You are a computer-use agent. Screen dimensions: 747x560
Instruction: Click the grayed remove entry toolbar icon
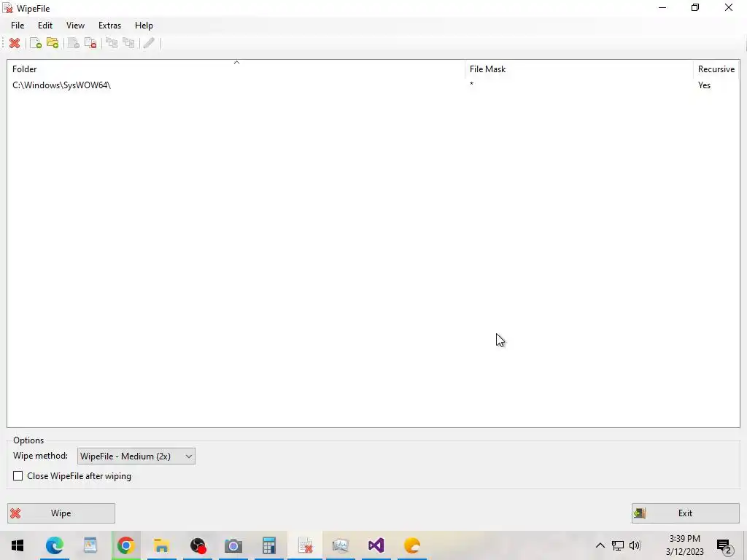74,43
